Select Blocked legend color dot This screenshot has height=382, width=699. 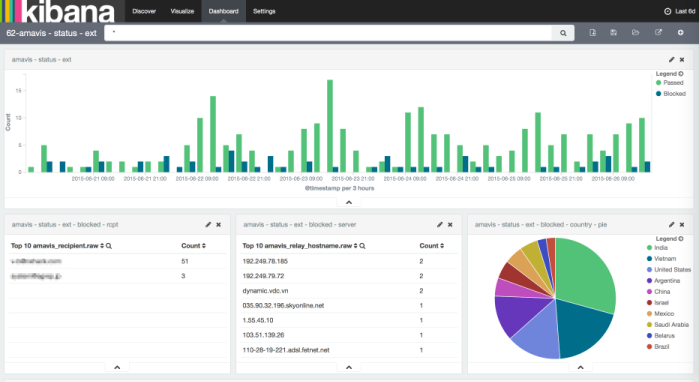tap(658, 94)
